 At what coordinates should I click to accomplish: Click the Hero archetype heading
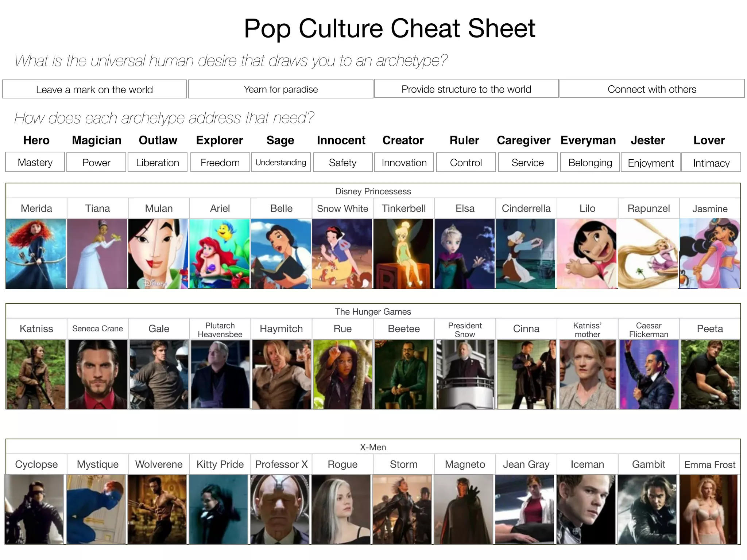point(36,140)
